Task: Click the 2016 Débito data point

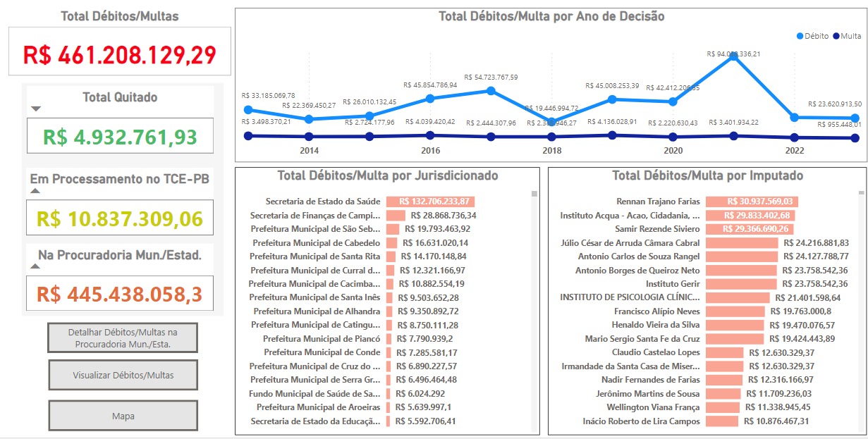Action: [x=430, y=99]
